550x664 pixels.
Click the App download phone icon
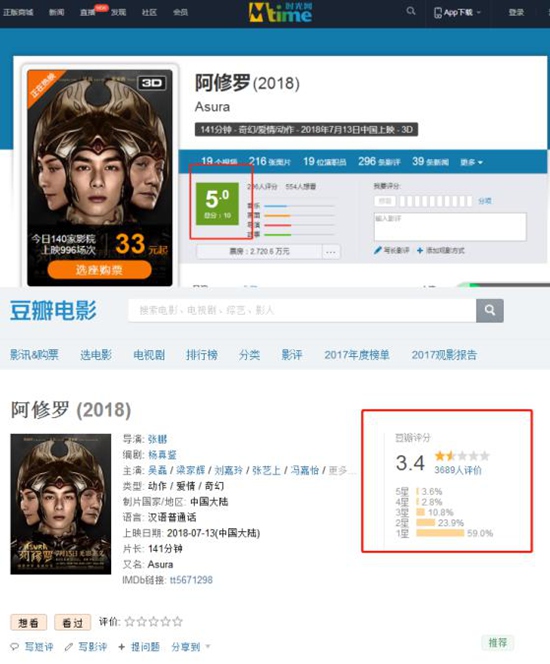point(437,13)
